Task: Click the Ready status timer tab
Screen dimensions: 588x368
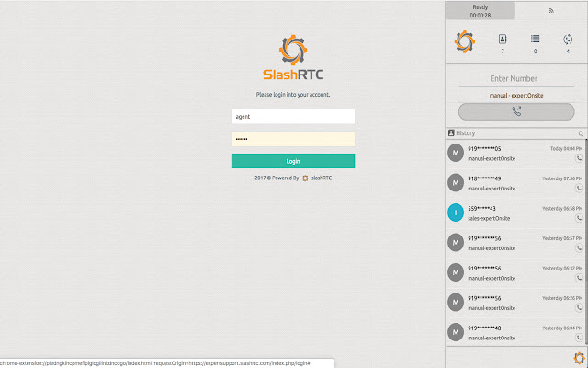Action: (480, 11)
